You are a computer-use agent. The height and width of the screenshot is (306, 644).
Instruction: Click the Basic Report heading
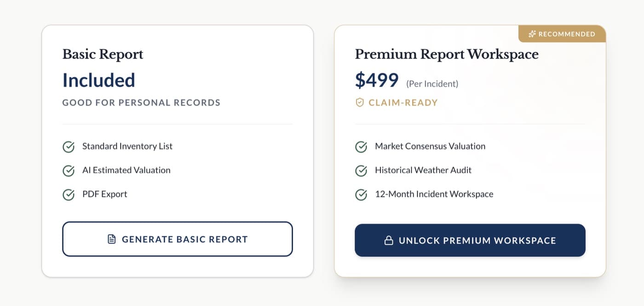pyautogui.click(x=103, y=54)
